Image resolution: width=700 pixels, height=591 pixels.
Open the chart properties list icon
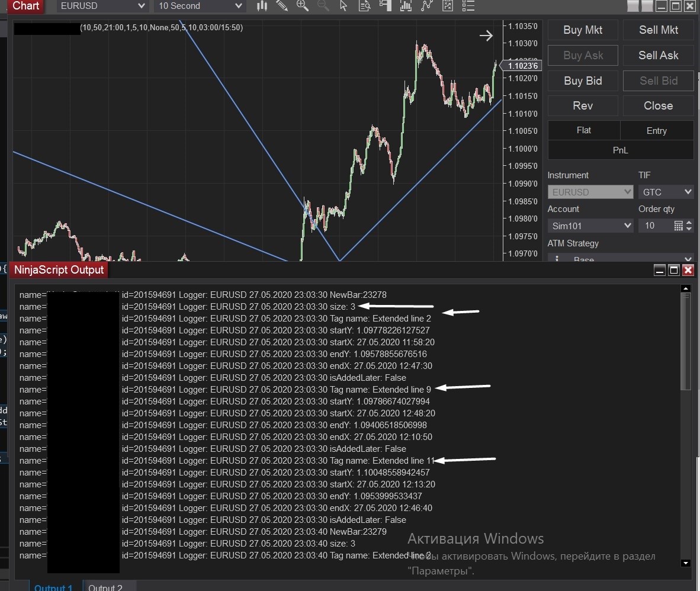coord(468,5)
